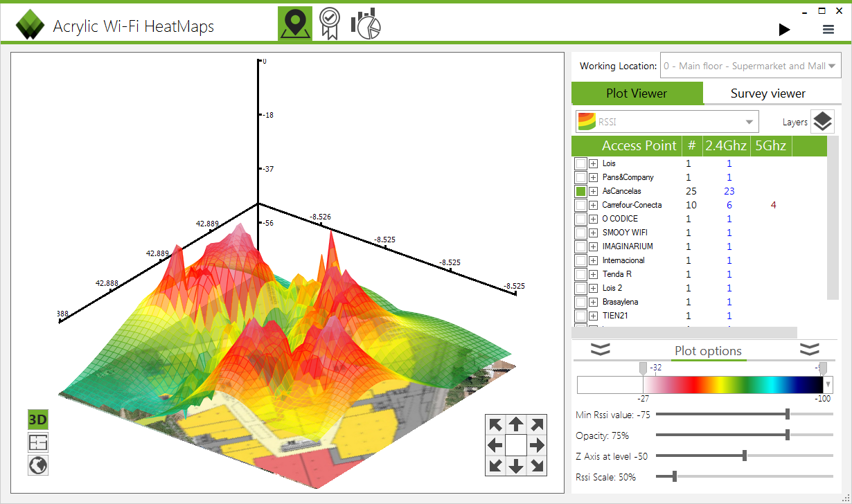This screenshot has height=504, width=852.
Task: Switch to the floor plan 2D view
Action: tap(38, 442)
